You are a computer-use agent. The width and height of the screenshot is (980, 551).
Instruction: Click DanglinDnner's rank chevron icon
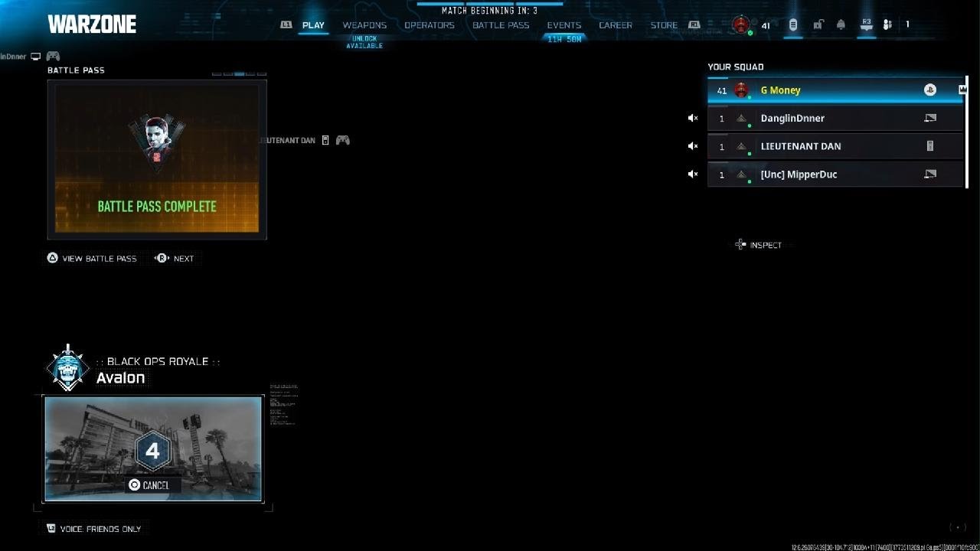[x=741, y=119]
